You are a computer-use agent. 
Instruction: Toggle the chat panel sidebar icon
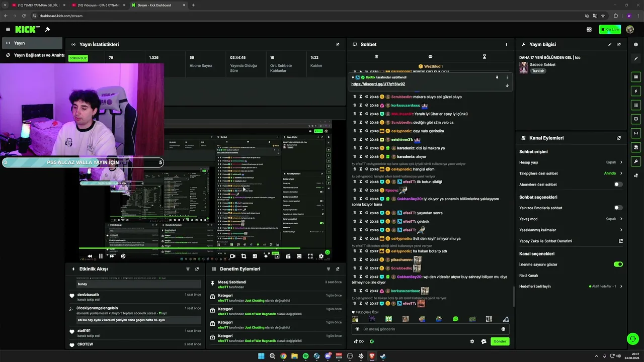coord(636,119)
